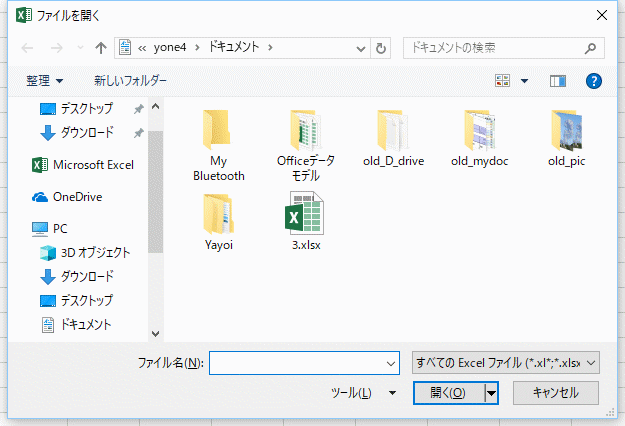Viewport: 625px width, 426px height.
Task: Go up one folder level
Action: coord(101,48)
